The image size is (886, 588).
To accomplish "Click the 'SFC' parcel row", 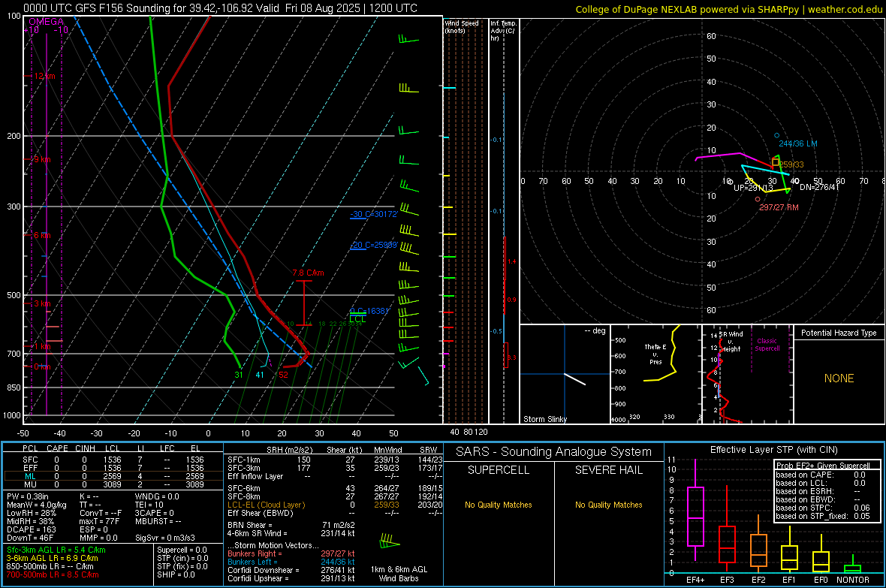I will coord(113,460).
